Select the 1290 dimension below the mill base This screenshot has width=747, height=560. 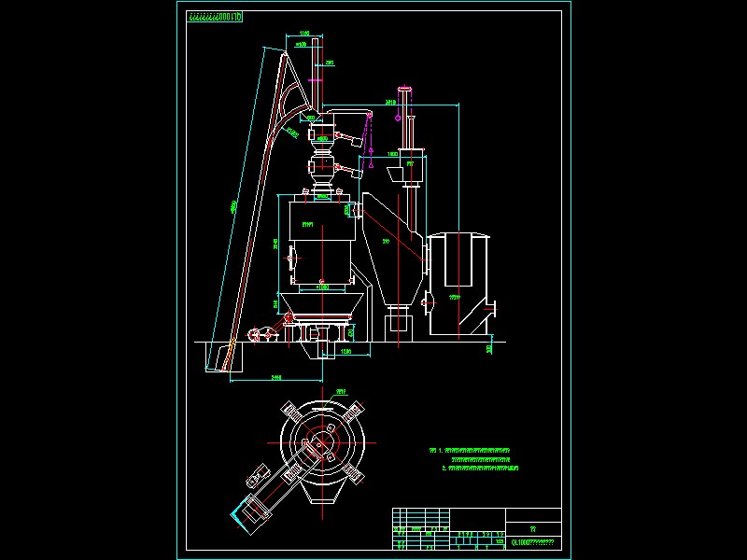tap(346, 352)
